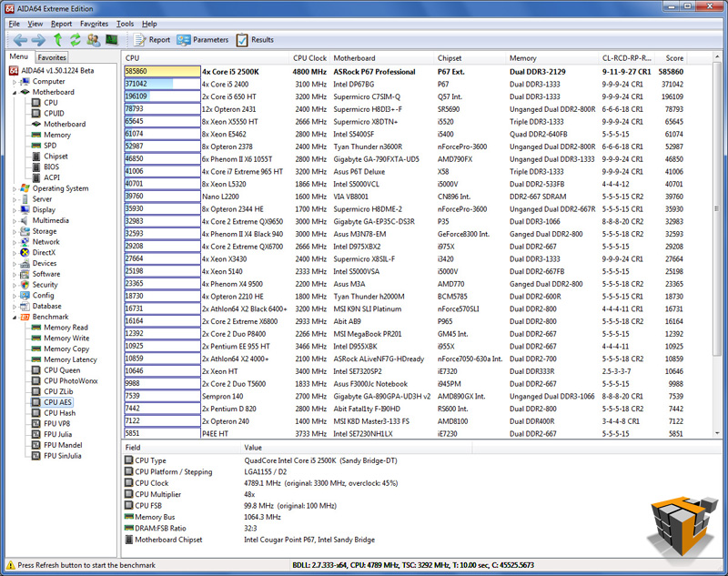Screen dimensions: 728x576
Task: Expand the Multimedia tree node
Action: pyautogui.click(x=14, y=221)
